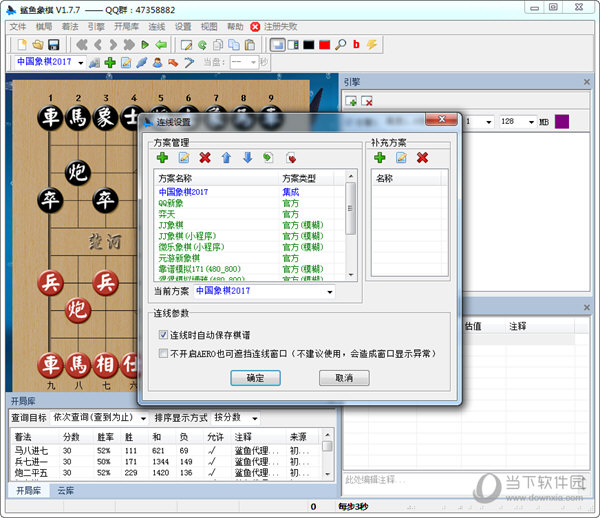The width and height of the screenshot is (600, 518).
Task: Close the 引擎 panel with its X
Action: [587, 82]
